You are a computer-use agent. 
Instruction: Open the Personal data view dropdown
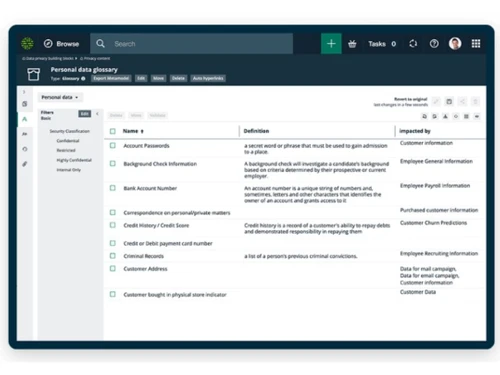pyautogui.click(x=60, y=97)
